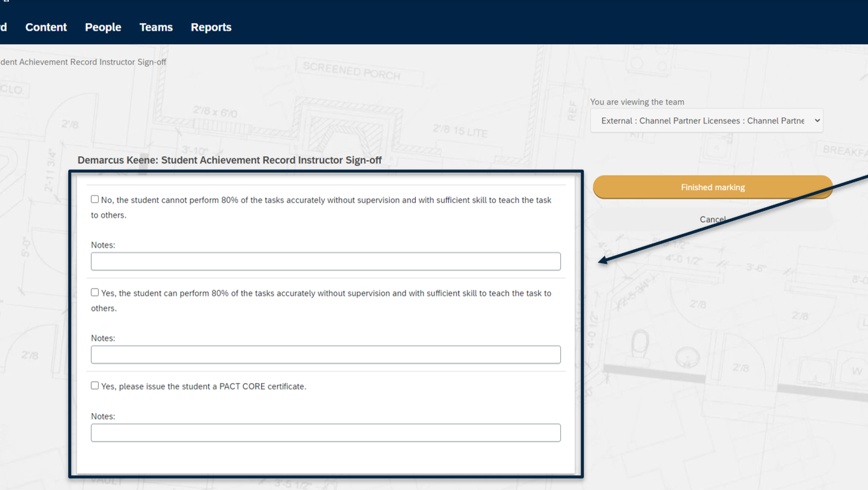Switch to the Reports page
The height and width of the screenshot is (490, 868).
pyautogui.click(x=211, y=27)
